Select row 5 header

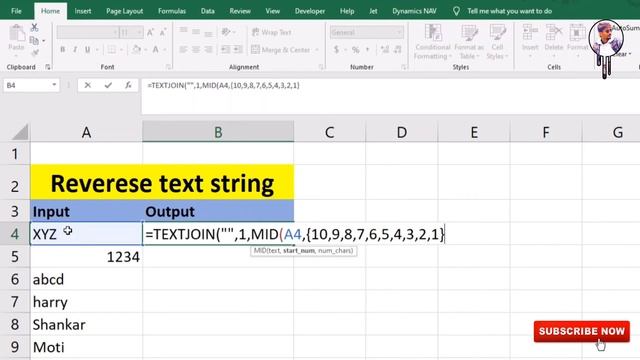click(x=15, y=257)
